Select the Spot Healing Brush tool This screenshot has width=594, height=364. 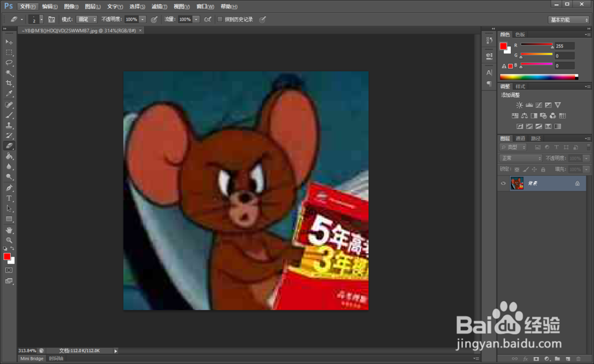pos(9,105)
